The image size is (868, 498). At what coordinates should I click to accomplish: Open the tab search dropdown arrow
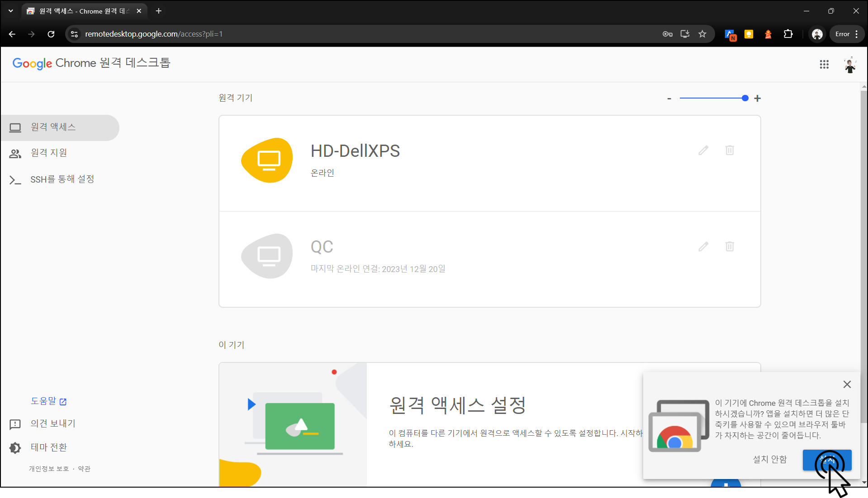tap(11, 11)
